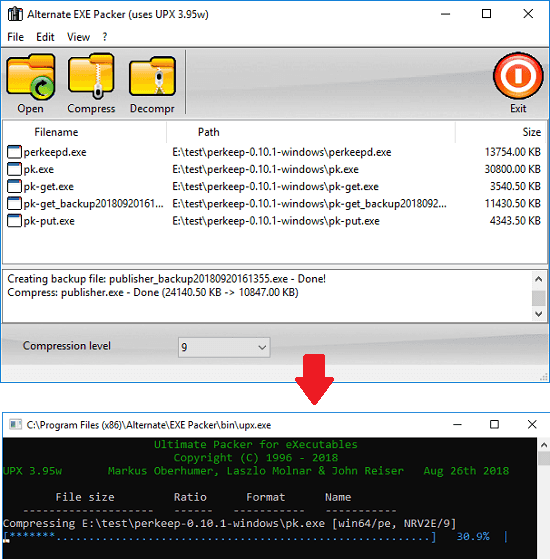Viewport: 550px width, 560px height.
Task: Click the 'Creating backup file' log line
Action: point(166,279)
